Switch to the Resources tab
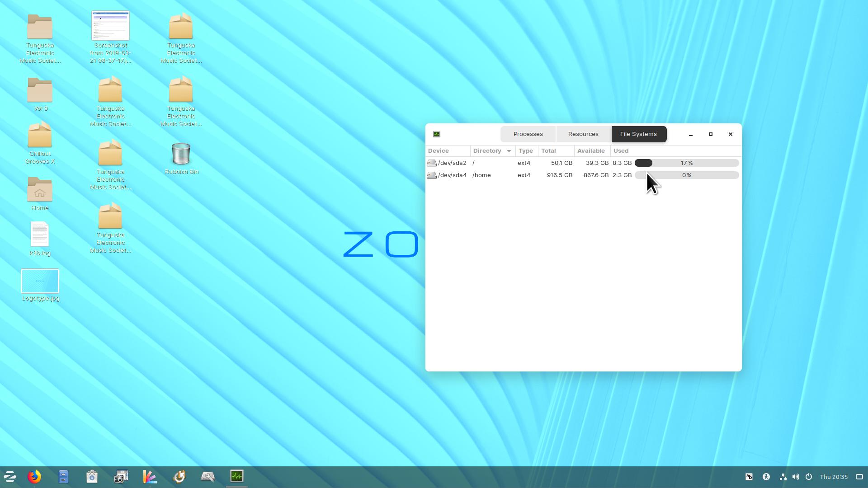The height and width of the screenshot is (488, 868). click(583, 133)
